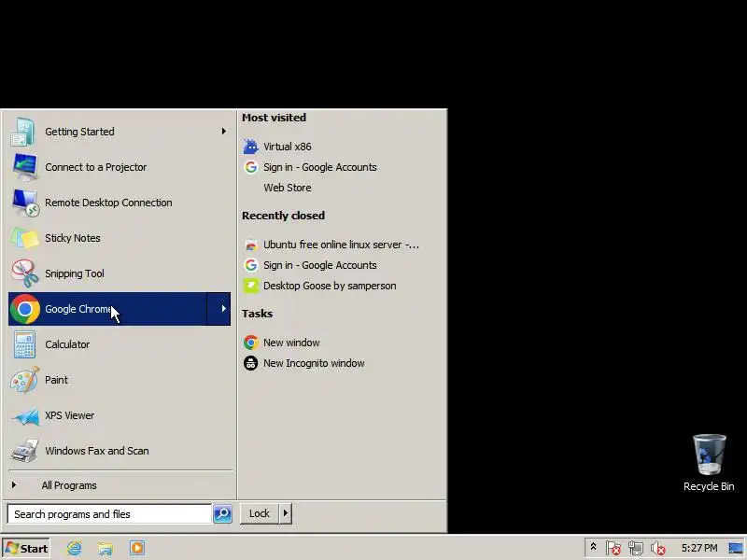Image resolution: width=747 pixels, height=560 pixels.
Task: Launch Remote Desktop Connection icon
Action: (x=25, y=203)
